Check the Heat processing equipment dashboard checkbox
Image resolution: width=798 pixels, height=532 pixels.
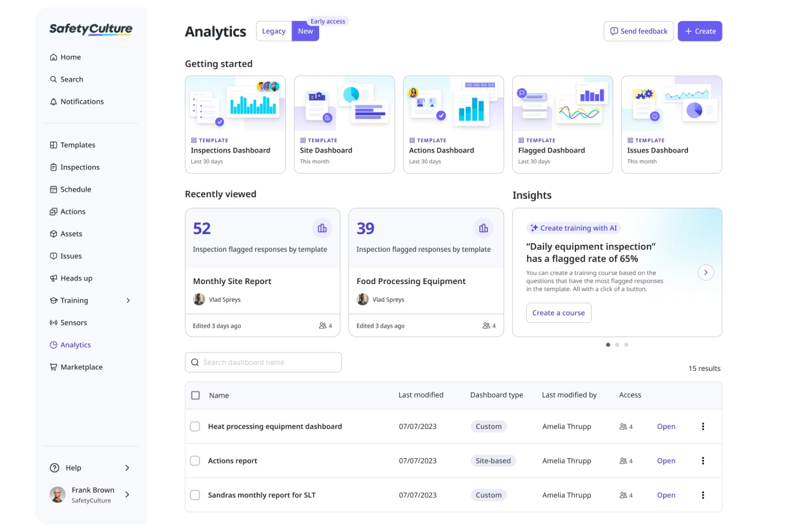click(195, 426)
